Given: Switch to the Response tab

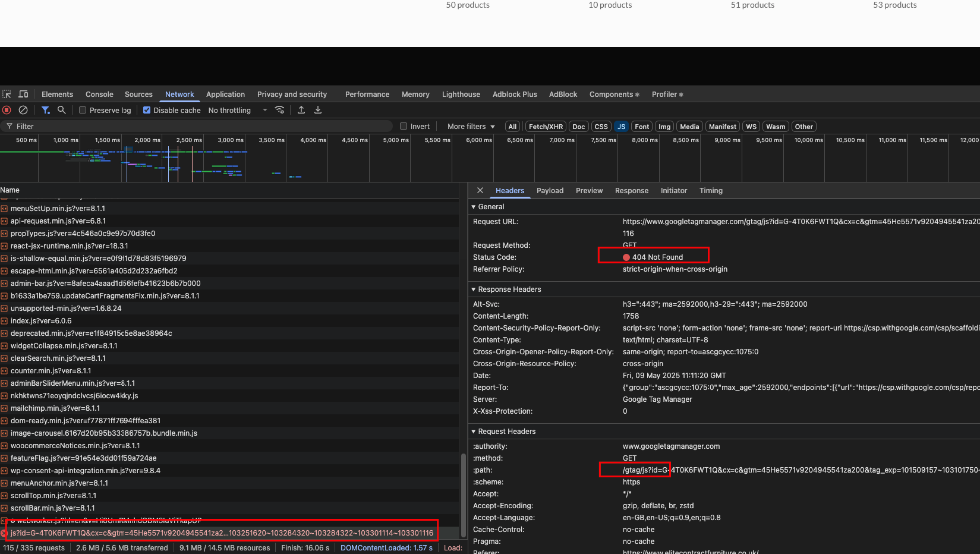Looking at the screenshot, I should (632, 191).
